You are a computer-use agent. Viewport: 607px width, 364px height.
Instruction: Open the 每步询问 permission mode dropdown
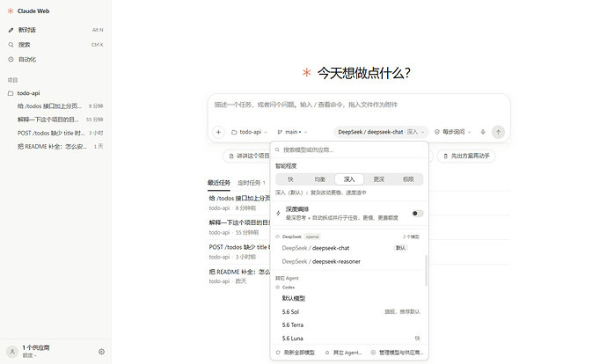(452, 132)
